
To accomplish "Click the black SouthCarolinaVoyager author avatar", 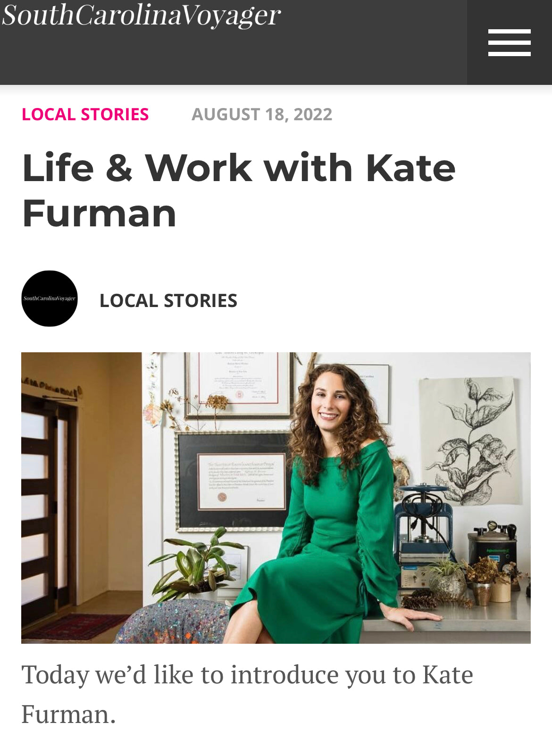I will [50, 299].
